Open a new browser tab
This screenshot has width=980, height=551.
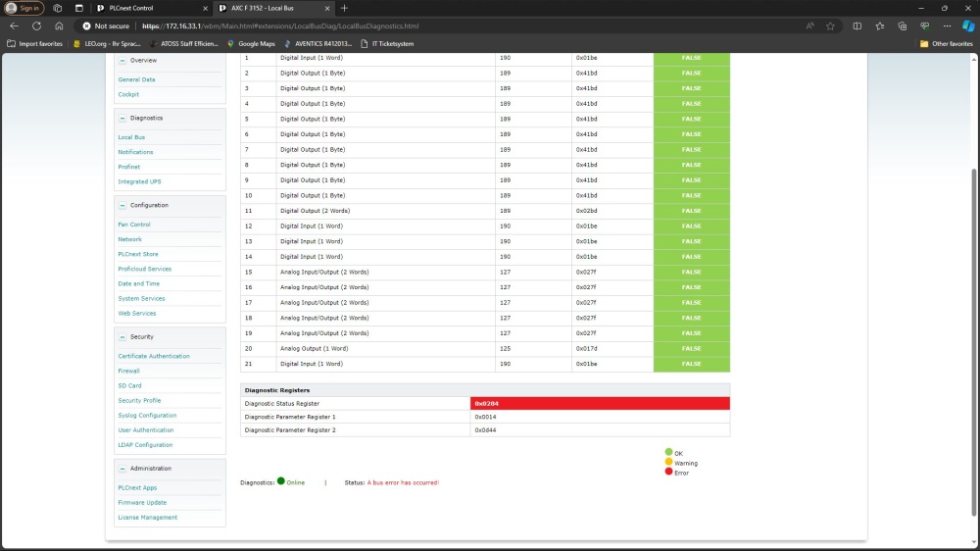[x=344, y=8]
